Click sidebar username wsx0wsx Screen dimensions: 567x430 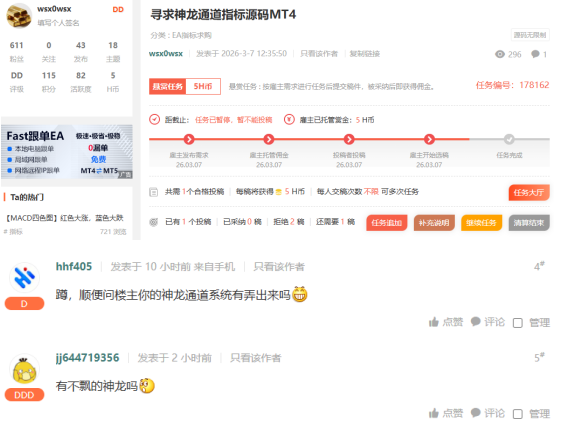coord(54,9)
